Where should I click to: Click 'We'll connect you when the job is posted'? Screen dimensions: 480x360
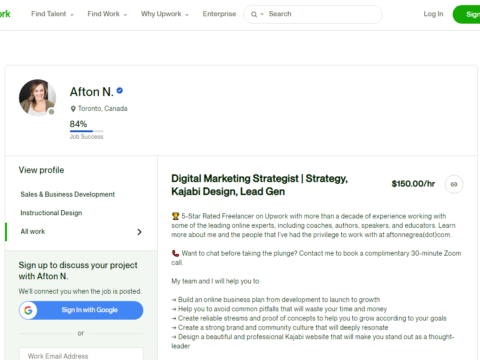click(80, 292)
